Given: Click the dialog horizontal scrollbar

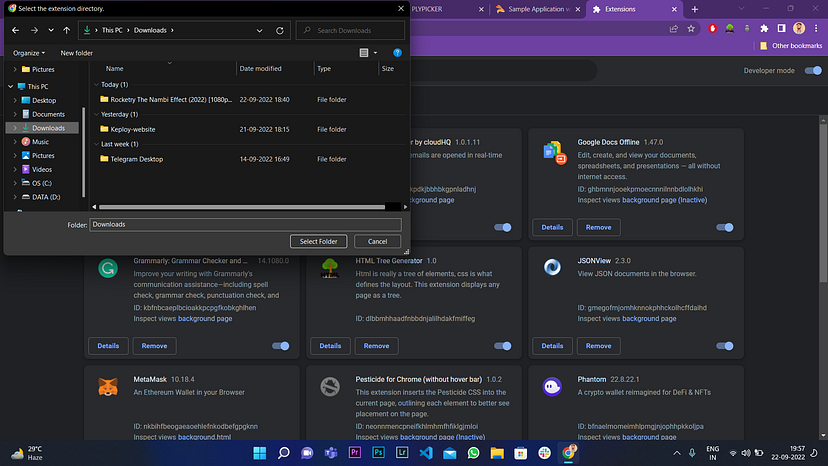Looking at the screenshot, I should pos(242,207).
